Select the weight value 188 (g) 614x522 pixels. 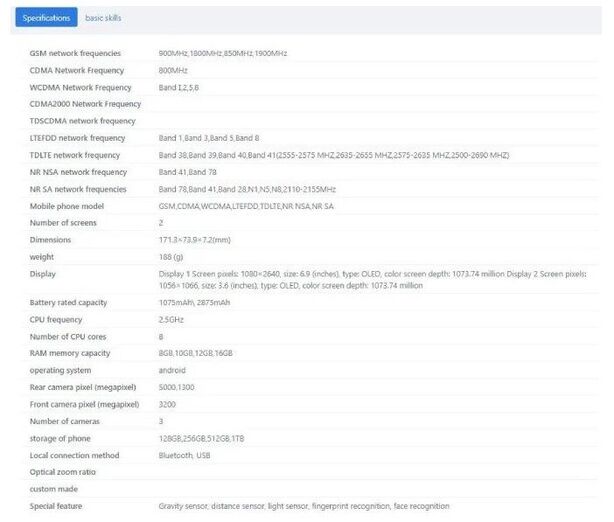point(173,257)
